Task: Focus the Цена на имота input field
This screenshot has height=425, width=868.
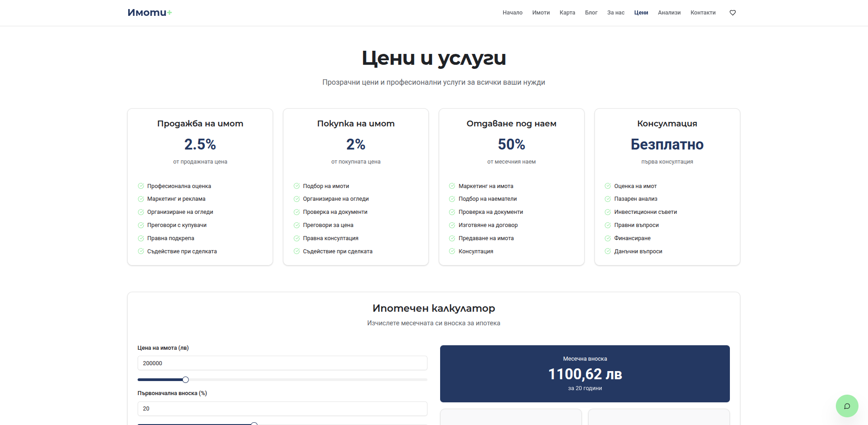Action: tap(282, 363)
